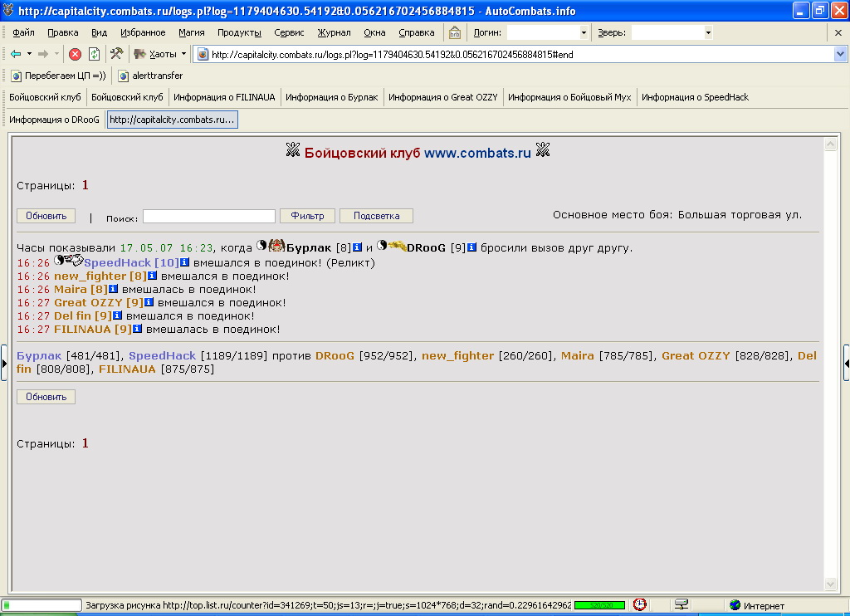Screen dimensions: 850x616
Task: Click the Интернет zone globe icon
Action: (x=735, y=605)
